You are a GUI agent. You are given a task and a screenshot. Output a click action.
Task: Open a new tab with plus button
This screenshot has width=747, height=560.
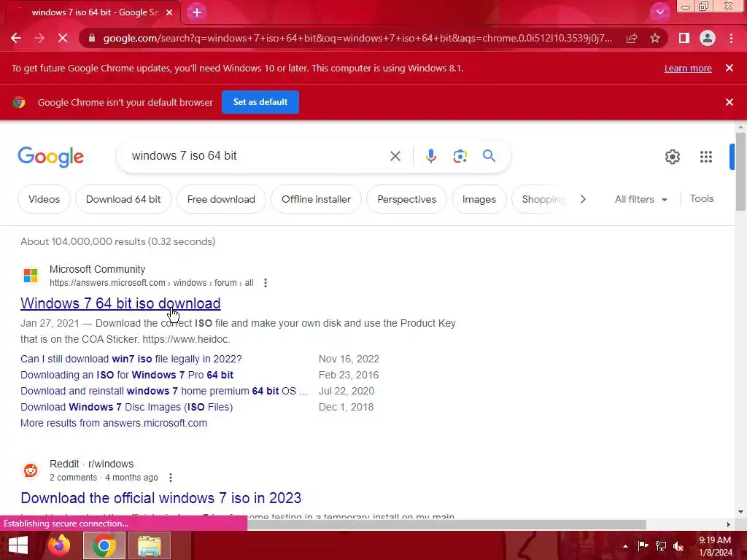coord(197,12)
